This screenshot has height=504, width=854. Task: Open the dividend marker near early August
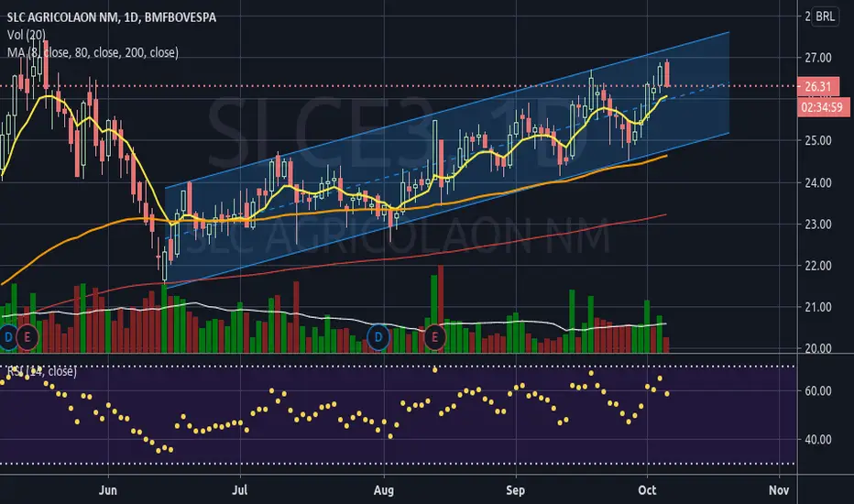[x=378, y=337]
